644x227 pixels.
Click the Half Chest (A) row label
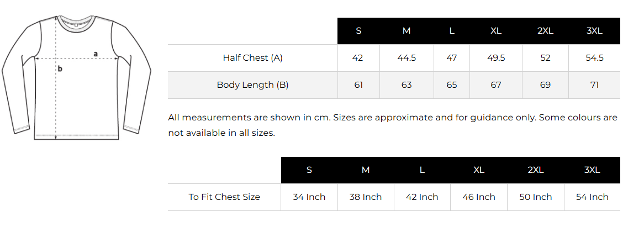(x=252, y=58)
